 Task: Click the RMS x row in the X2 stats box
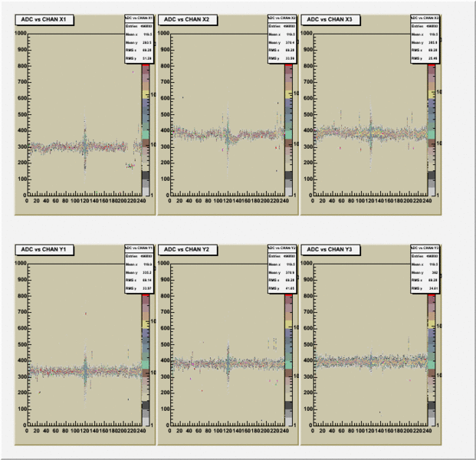tap(282, 51)
